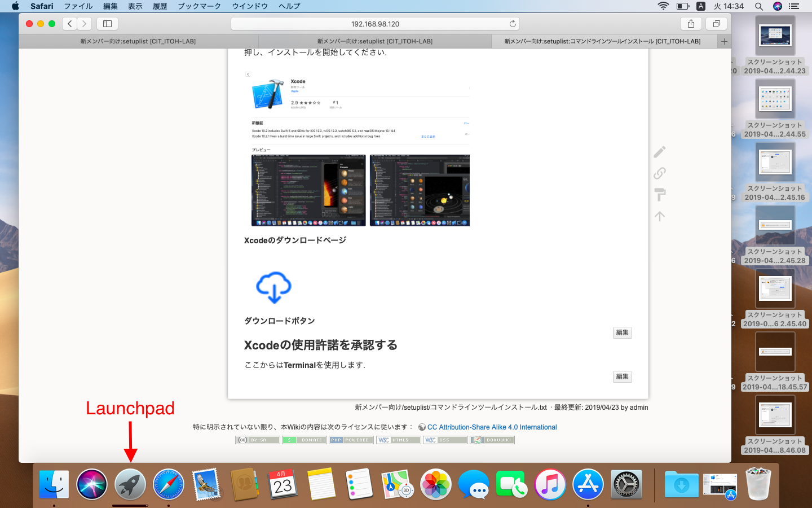
Task: Click the DONATE badge
Action: 304,440
